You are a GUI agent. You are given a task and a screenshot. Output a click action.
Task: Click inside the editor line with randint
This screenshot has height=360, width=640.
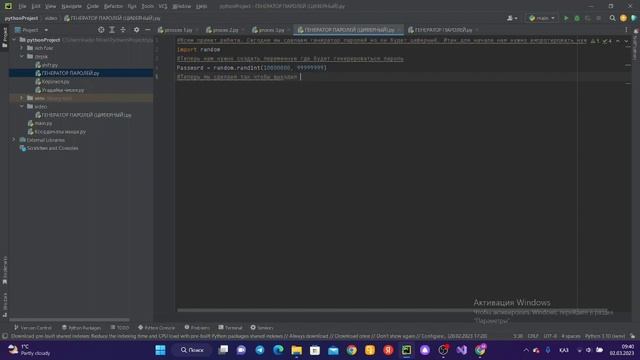pos(251,68)
